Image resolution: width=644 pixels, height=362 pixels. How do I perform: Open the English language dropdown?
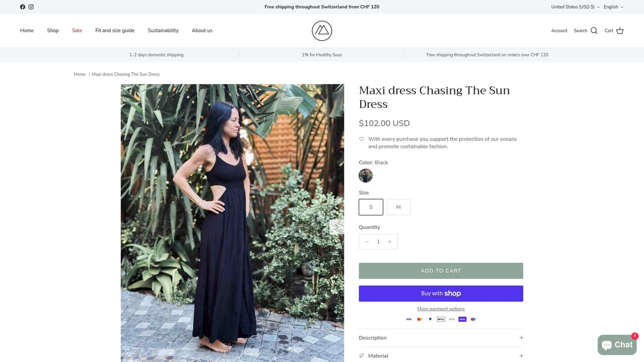coord(612,7)
